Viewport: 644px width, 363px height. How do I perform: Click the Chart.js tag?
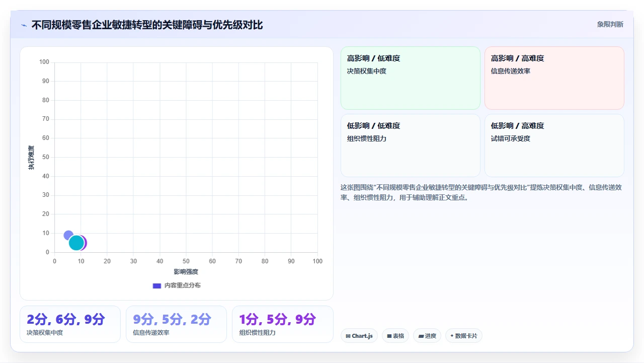pyautogui.click(x=359, y=336)
